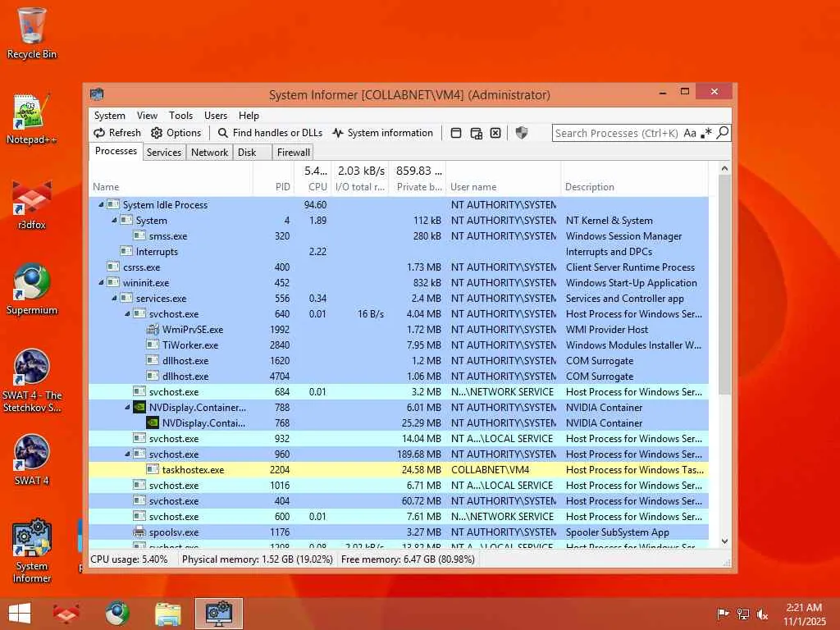Select the smss.exe process row

coord(399,235)
